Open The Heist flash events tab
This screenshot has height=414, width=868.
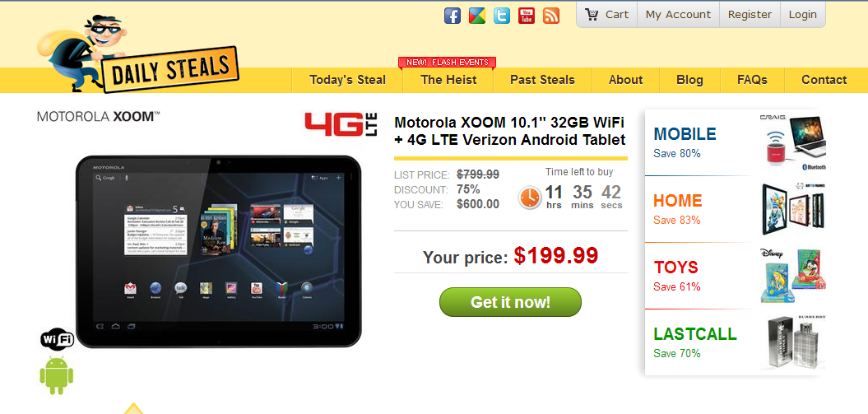[x=448, y=80]
